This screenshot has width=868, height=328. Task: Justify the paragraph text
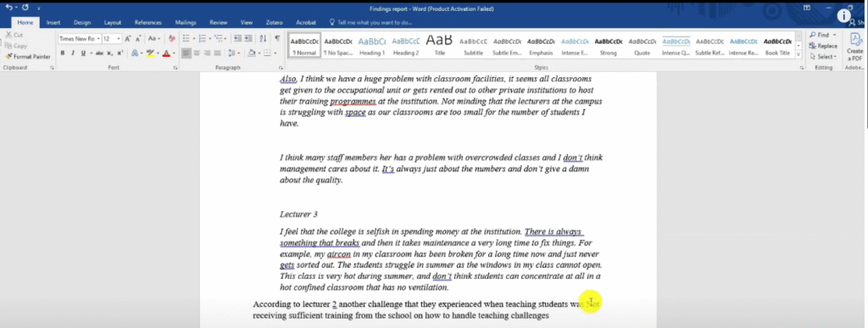[218, 53]
